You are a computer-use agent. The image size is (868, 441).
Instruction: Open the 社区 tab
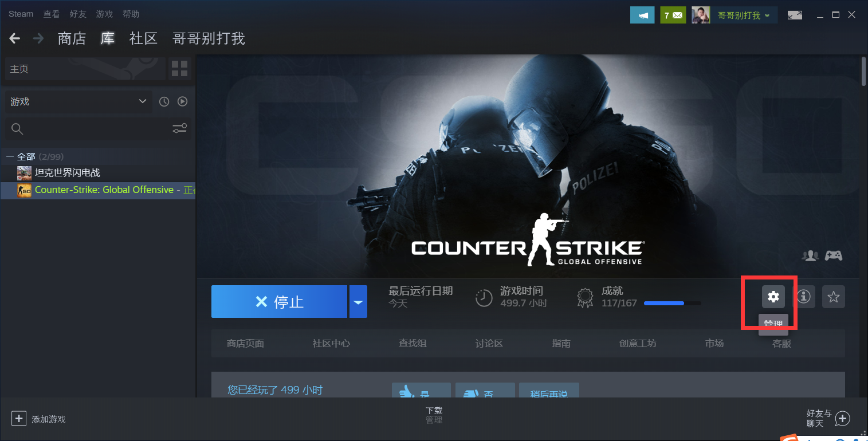[x=143, y=38]
